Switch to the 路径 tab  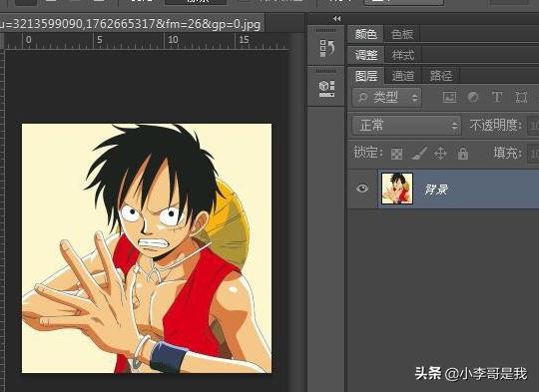[x=441, y=76]
